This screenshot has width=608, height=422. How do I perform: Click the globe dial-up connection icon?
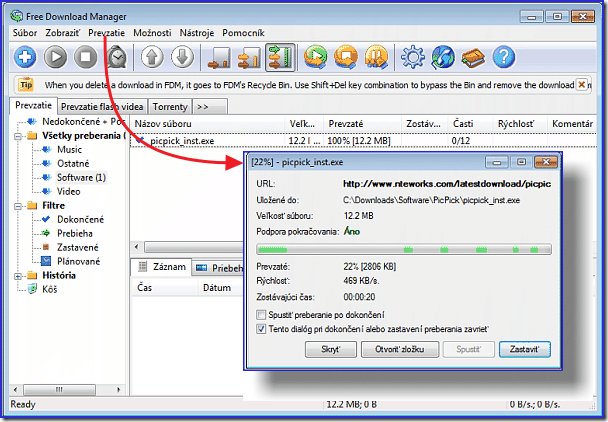tap(443, 57)
